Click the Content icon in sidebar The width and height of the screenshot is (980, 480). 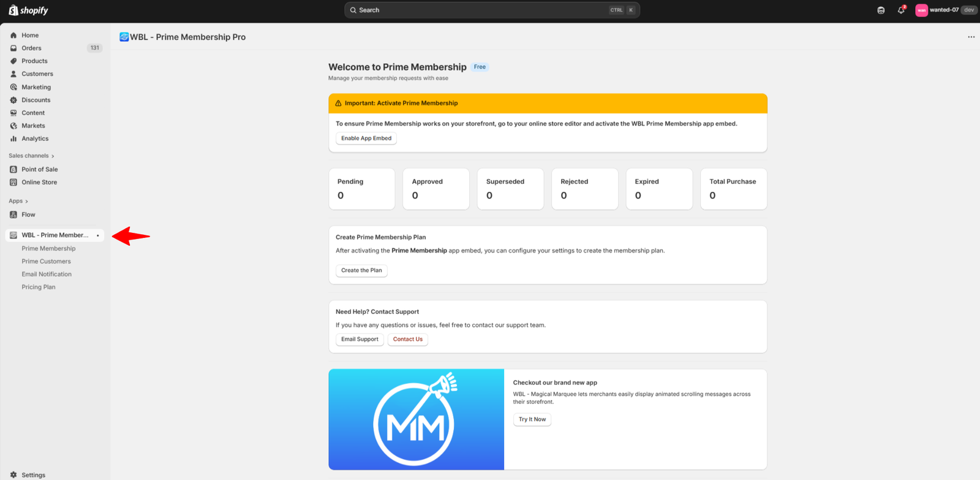click(13, 113)
